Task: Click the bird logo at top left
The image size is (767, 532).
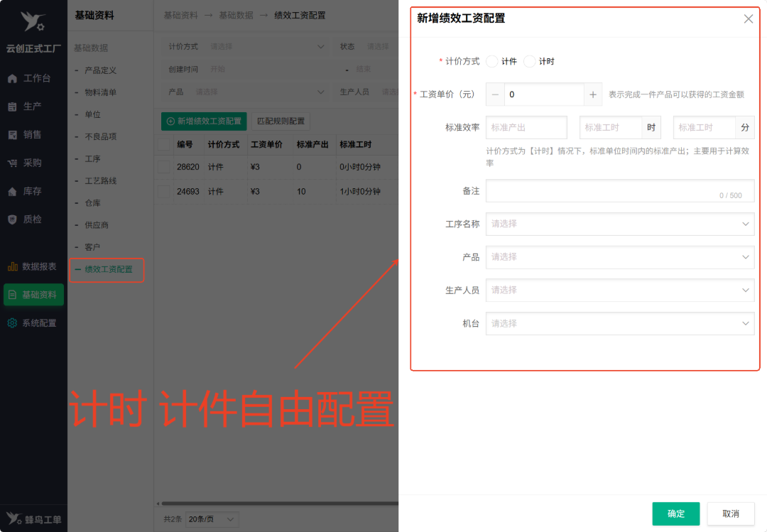Action: (x=33, y=21)
